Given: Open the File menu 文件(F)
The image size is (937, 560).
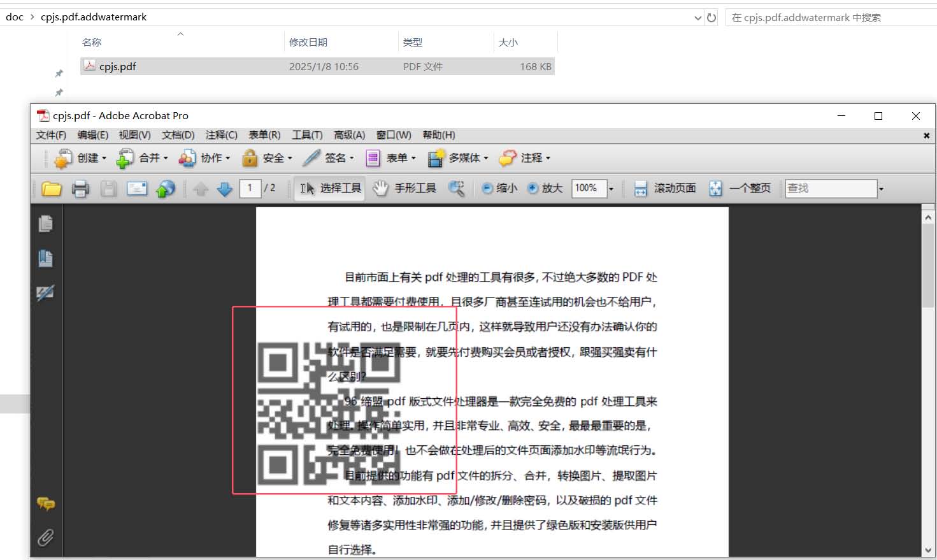Looking at the screenshot, I should point(51,135).
